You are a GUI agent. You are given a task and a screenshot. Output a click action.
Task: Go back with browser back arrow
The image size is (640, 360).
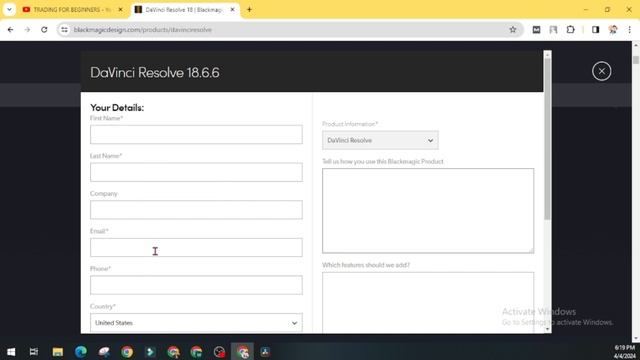[x=11, y=29]
